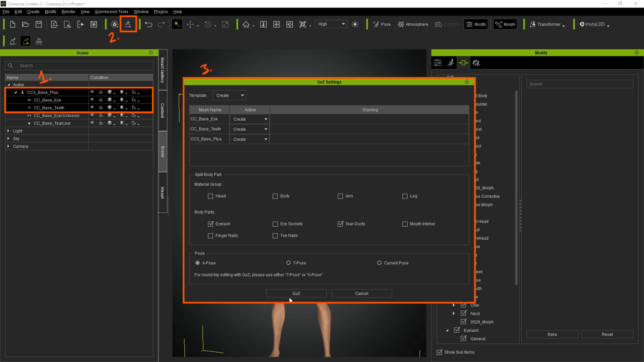This screenshot has width=644, height=362.
Task: Select the Current Pose radio button
Action: pos(379,263)
